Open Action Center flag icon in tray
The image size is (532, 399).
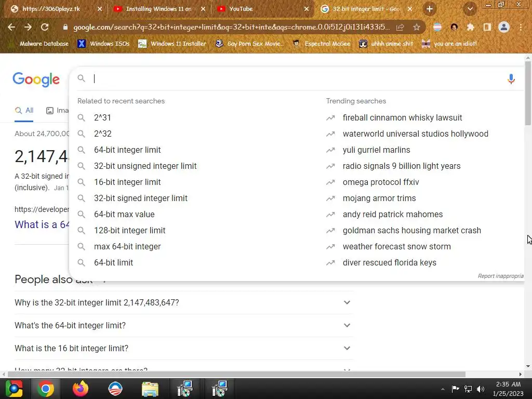455,389
